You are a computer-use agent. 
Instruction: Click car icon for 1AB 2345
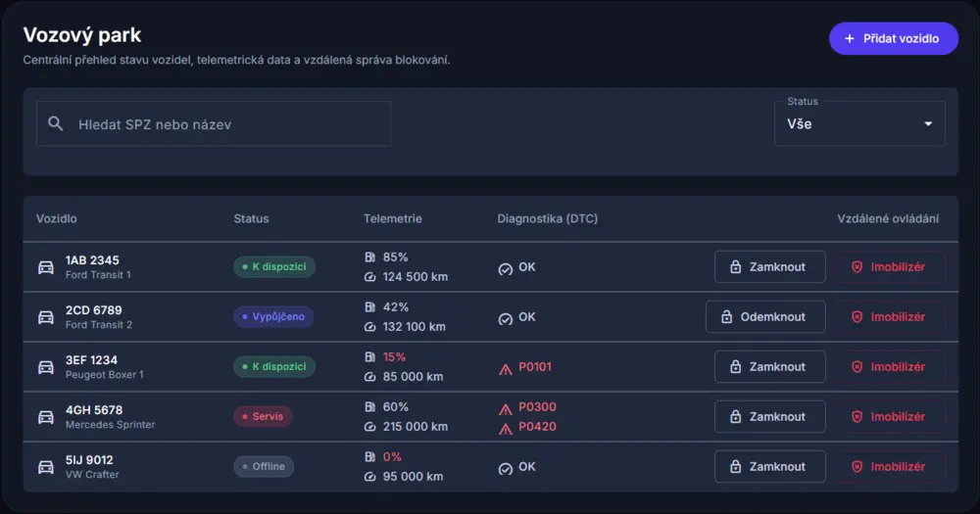coord(45,267)
